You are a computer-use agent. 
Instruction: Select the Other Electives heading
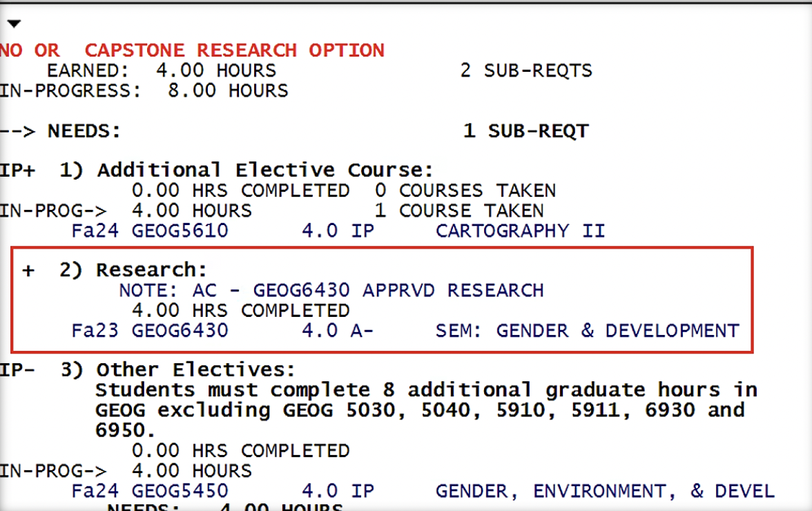195,370
